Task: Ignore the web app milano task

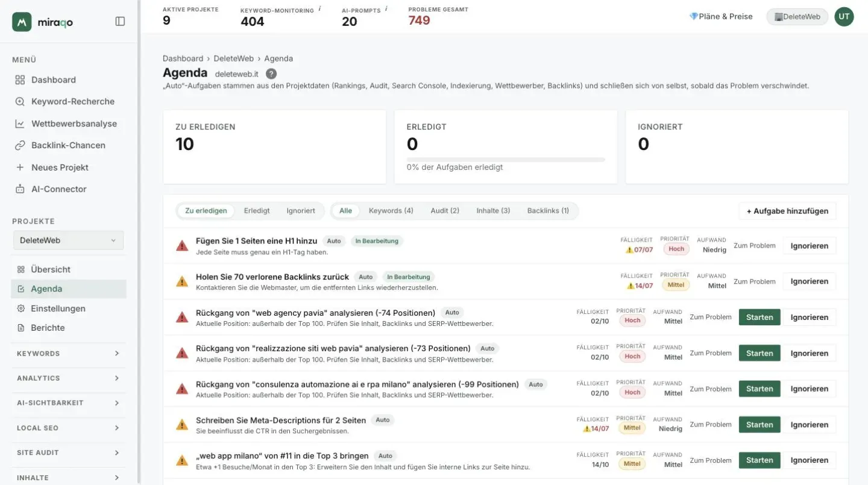Action: point(810,460)
